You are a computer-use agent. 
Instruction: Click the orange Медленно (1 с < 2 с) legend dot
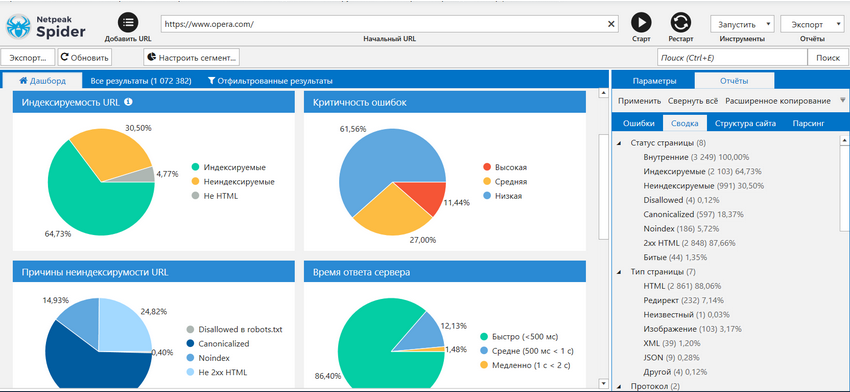tap(484, 365)
